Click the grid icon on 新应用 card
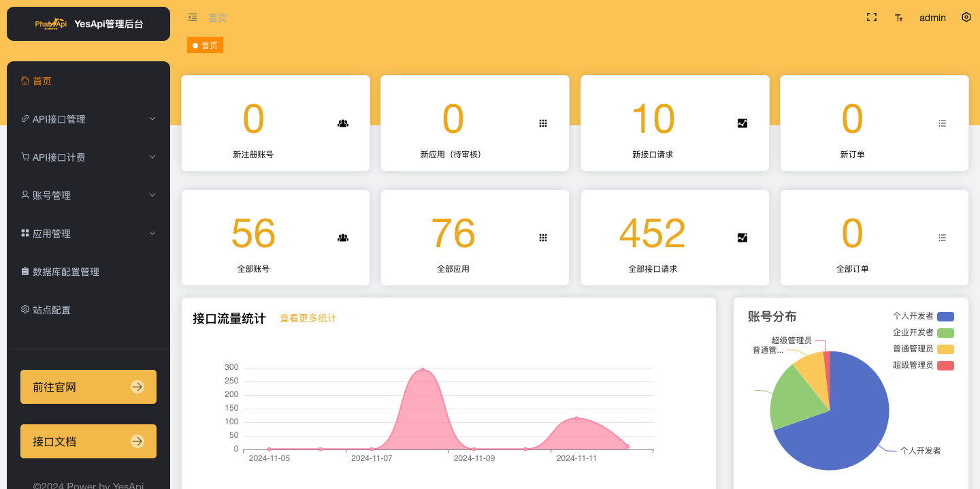Viewport: 980px width, 489px height. tap(543, 123)
